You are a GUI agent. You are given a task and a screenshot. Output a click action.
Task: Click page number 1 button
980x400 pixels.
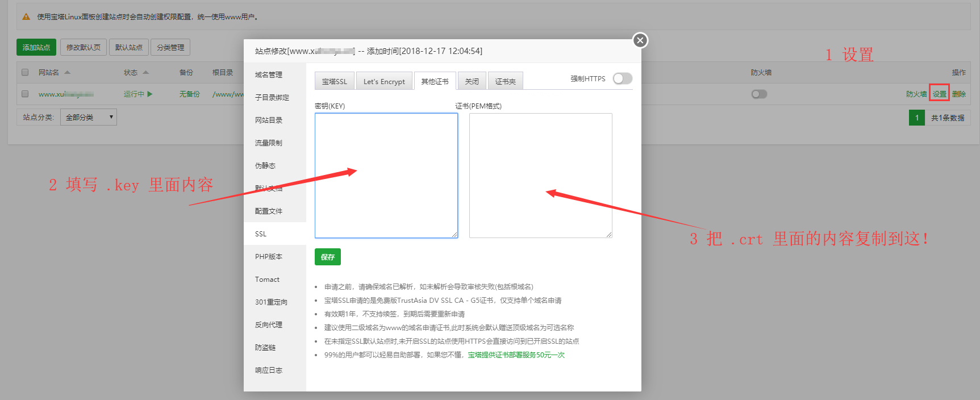917,118
